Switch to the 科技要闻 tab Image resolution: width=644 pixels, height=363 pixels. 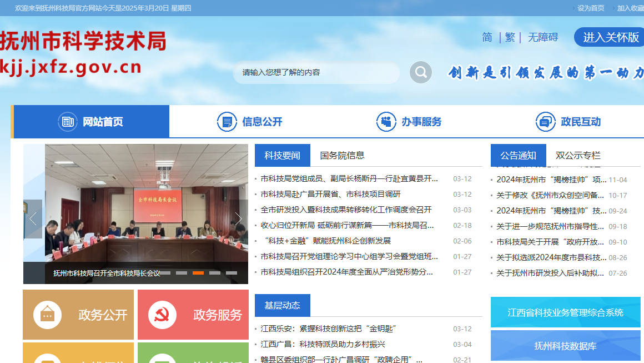pyautogui.click(x=282, y=156)
